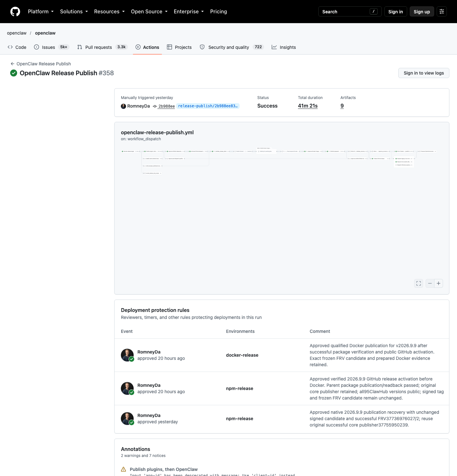Open the release-publish/2b988ee83 branch label
The height and width of the screenshot is (476, 457).
point(208,106)
